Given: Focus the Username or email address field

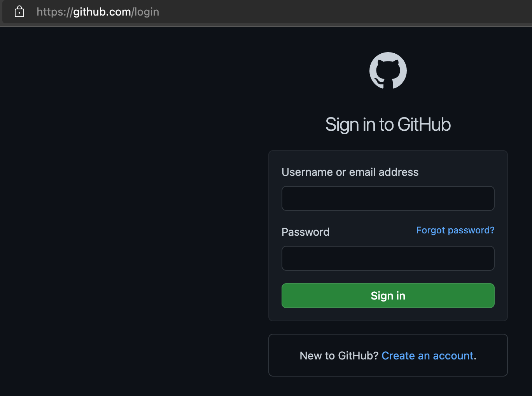Looking at the screenshot, I should tap(388, 198).
